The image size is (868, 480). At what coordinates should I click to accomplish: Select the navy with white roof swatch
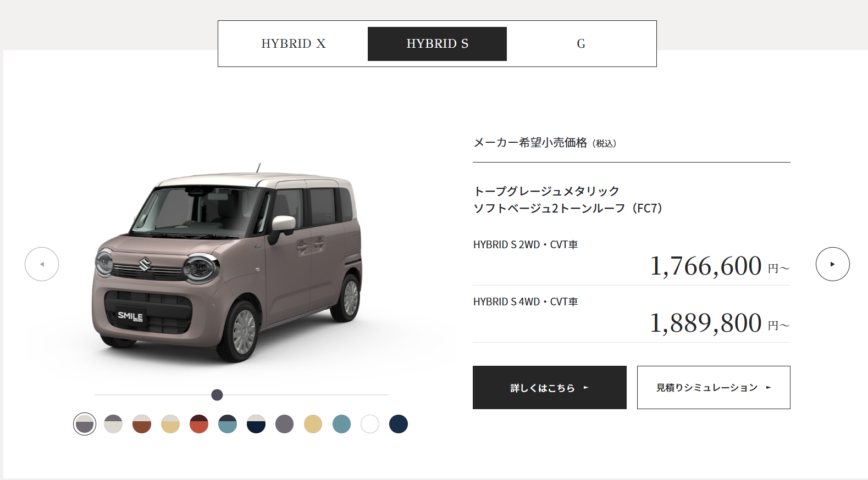tap(256, 424)
